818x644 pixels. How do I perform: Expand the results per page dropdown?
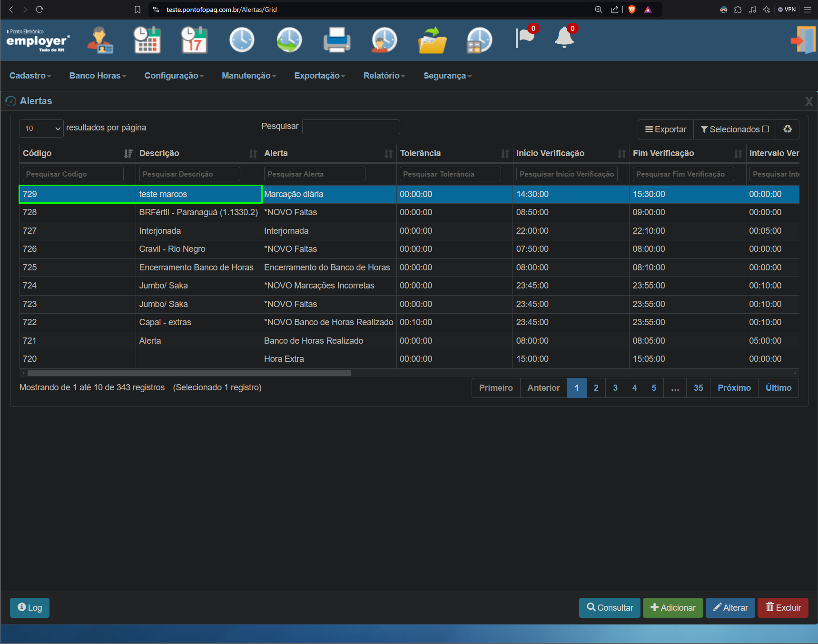(x=41, y=128)
